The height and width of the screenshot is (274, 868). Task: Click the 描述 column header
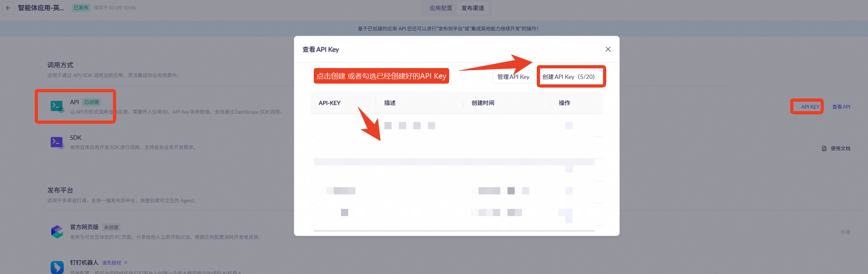click(390, 103)
